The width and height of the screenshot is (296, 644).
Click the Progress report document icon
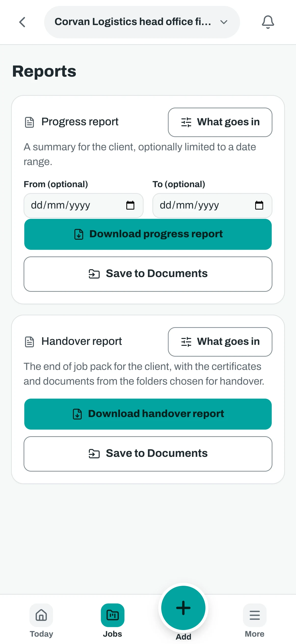click(x=29, y=122)
